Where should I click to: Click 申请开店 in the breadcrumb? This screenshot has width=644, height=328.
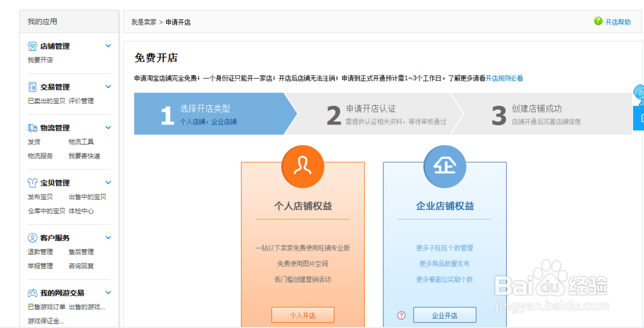[178, 22]
